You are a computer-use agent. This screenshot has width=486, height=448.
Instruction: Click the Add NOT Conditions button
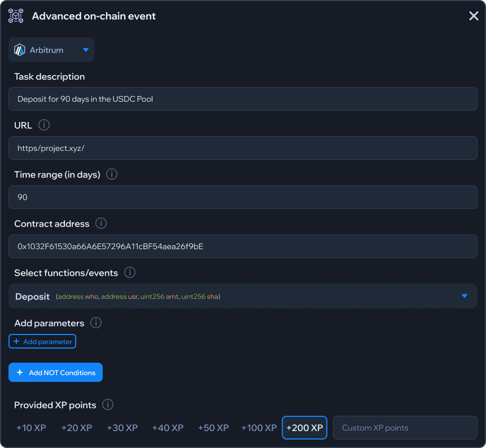(55, 372)
